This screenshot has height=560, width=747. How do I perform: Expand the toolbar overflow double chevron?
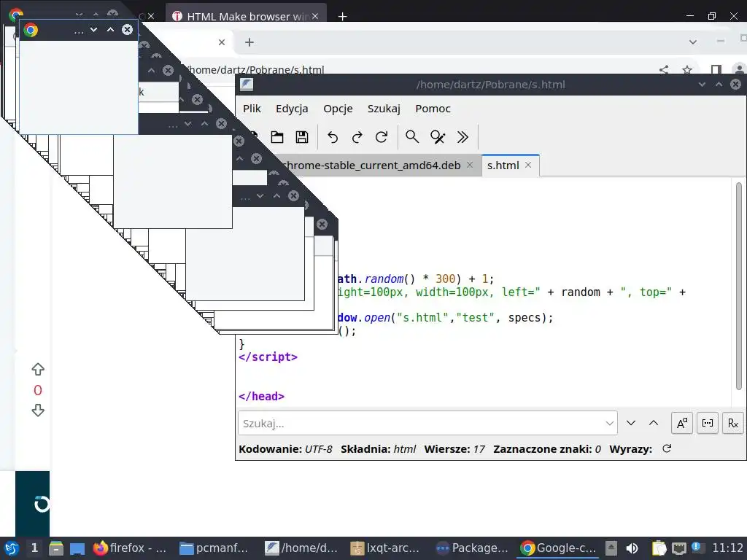(462, 137)
